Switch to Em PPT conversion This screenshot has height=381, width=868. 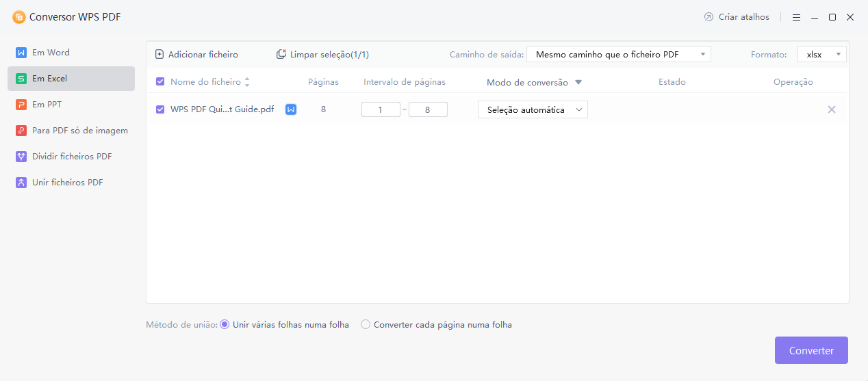point(71,105)
